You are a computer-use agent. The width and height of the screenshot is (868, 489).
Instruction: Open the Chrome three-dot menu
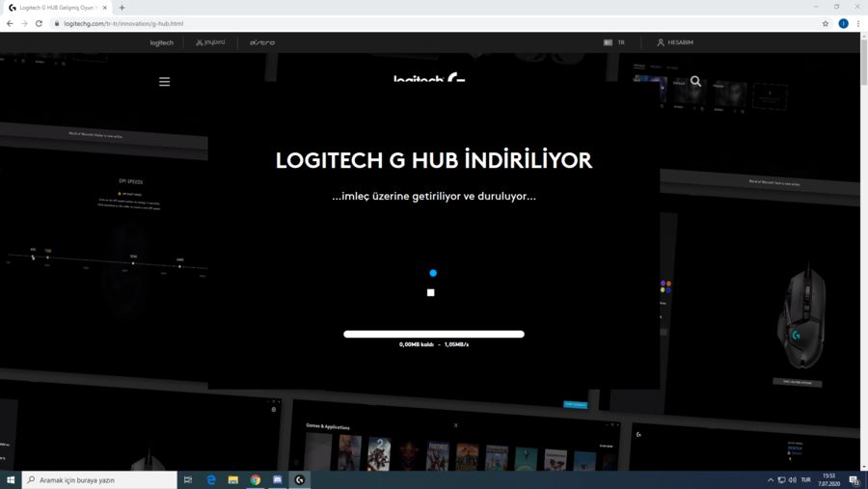[x=858, y=23]
